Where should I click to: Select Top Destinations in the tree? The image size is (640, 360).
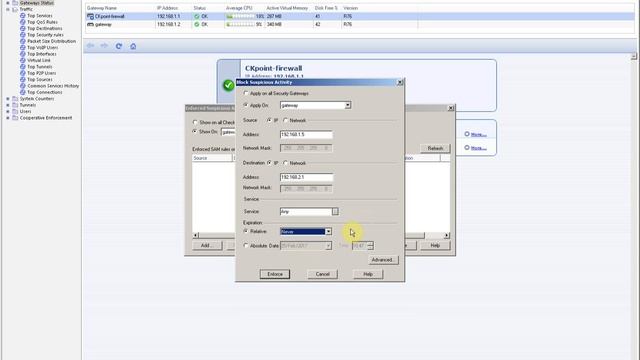click(x=44, y=29)
